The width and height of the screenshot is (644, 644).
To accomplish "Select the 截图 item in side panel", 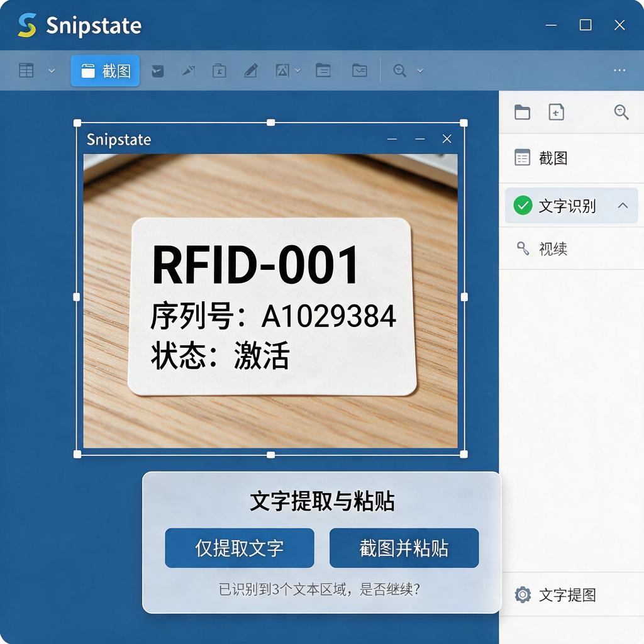I will 571,158.
